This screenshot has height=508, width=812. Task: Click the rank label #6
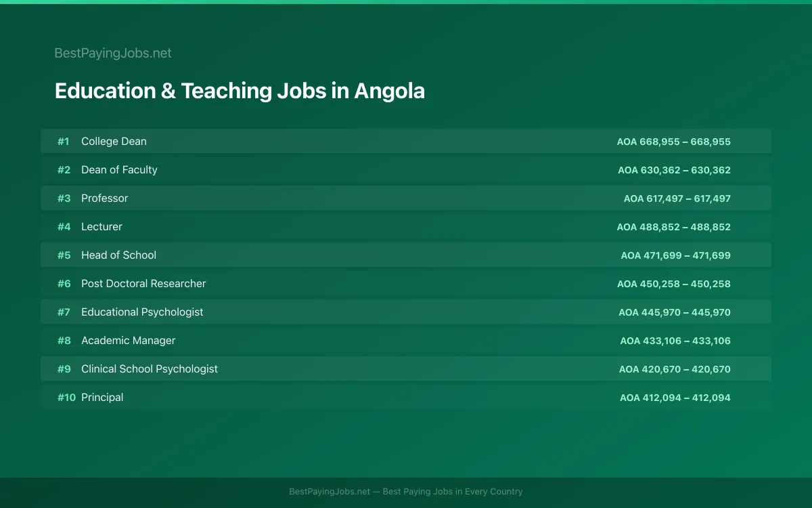[64, 284]
